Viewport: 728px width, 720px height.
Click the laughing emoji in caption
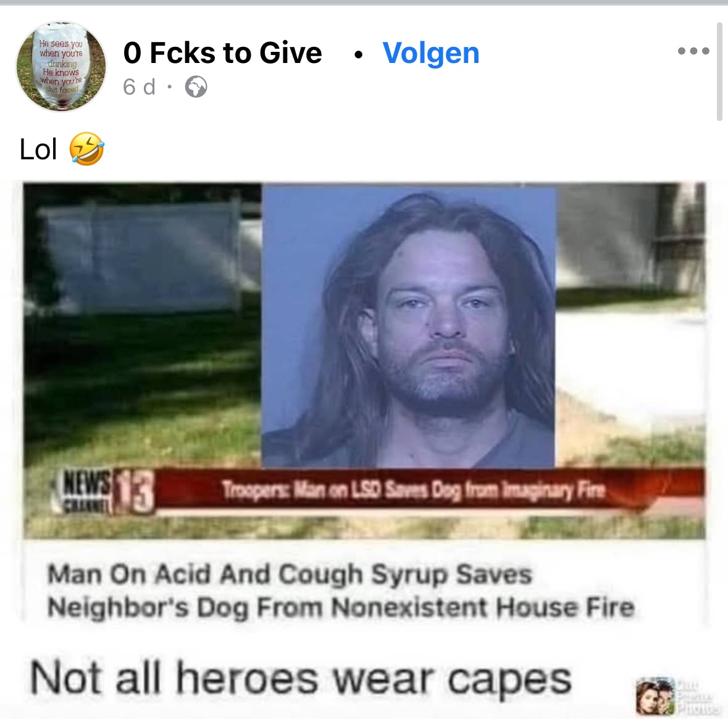pyautogui.click(x=87, y=149)
